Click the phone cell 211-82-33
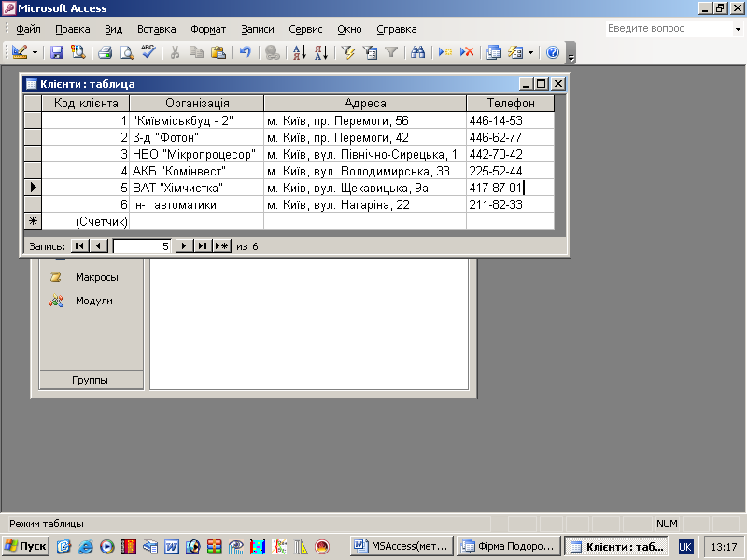 click(510, 204)
